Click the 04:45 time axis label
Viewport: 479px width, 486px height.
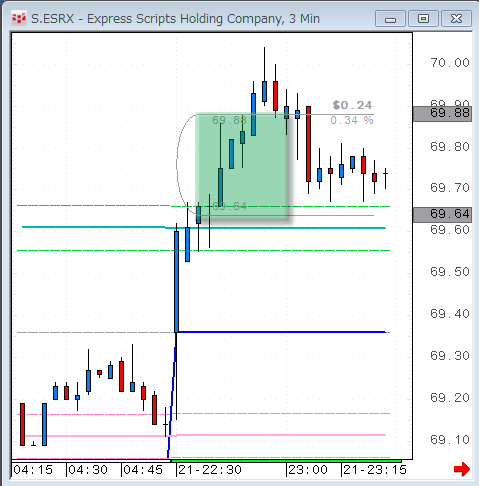click(x=143, y=470)
